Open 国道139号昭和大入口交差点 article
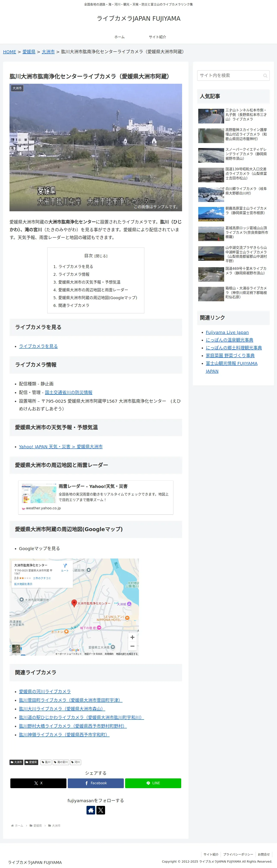 pyautogui.click(x=233, y=175)
